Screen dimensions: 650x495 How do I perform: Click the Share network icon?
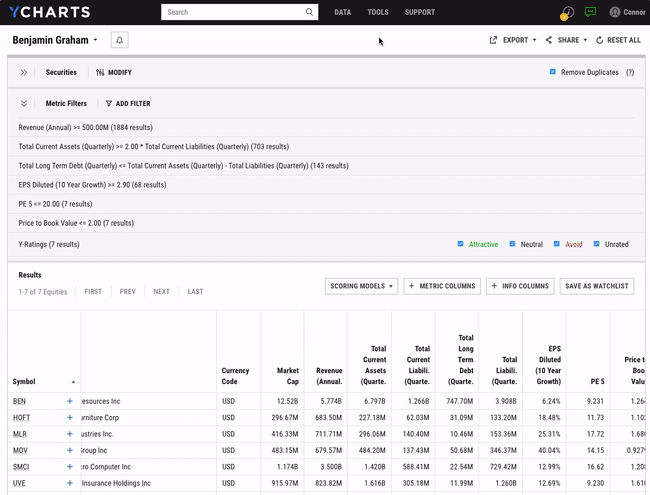(x=548, y=40)
